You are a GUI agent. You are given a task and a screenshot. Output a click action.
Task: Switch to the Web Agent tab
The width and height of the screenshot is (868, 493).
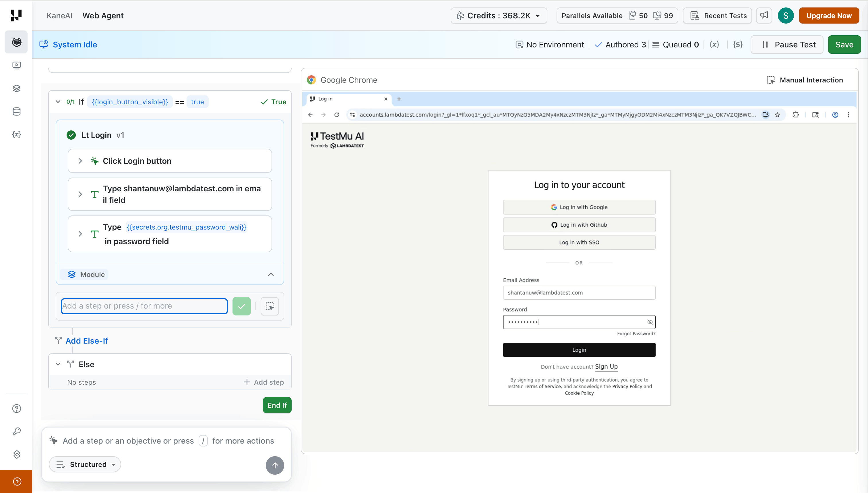[x=103, y=16]
